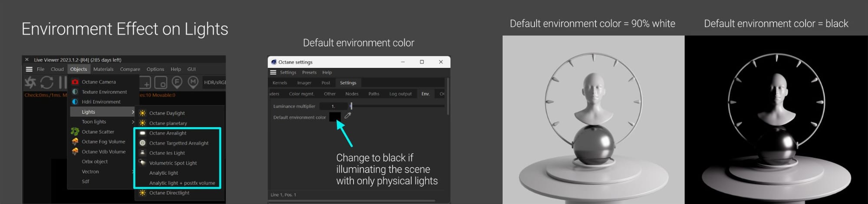Open the Live Viewer hamburger menu icon

click(29, 69)
